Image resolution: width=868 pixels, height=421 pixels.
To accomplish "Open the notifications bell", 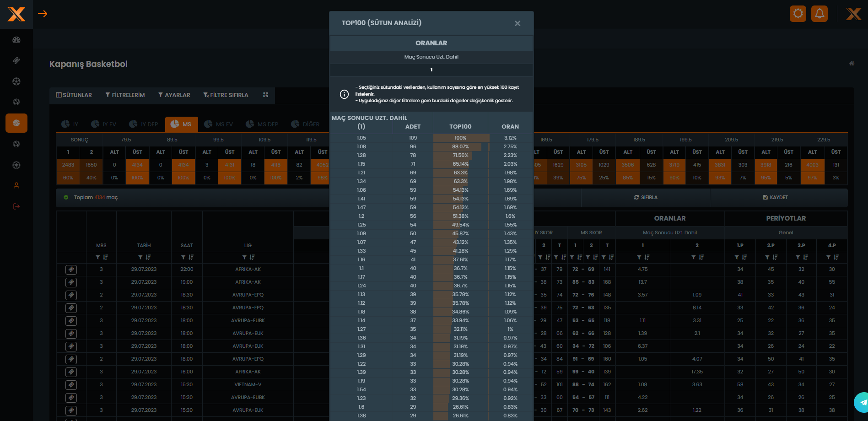I will click(x=819, y=14).
